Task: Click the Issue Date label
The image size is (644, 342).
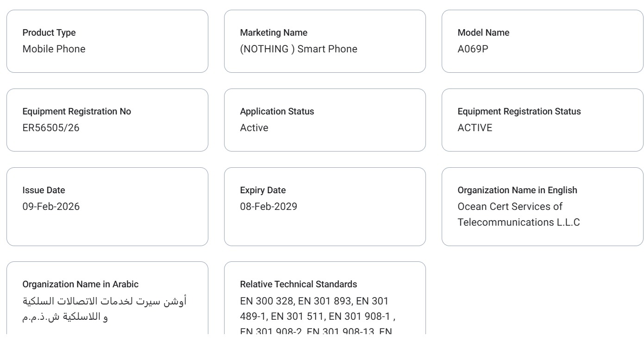Action: pyautogui.click(x=44, y=190)
